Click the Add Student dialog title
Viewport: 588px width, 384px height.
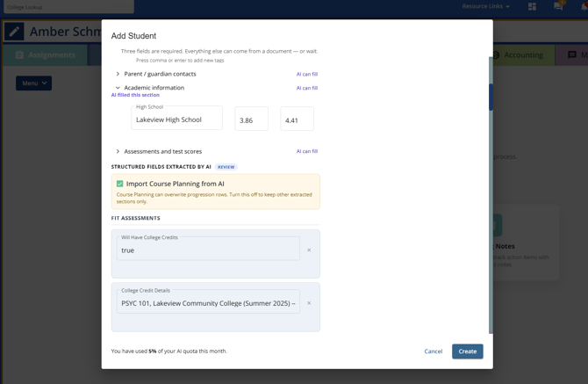click(x=133, y=36)
